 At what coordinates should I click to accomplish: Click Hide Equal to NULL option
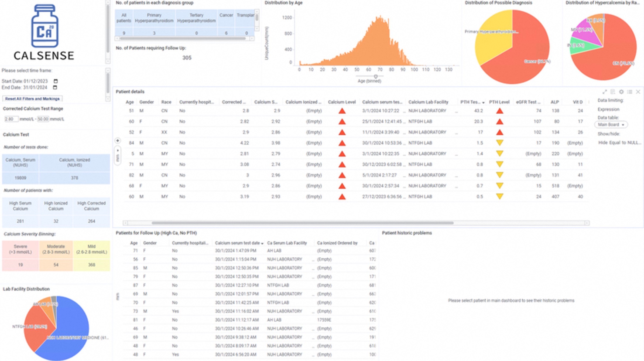(x=619, y=143)
